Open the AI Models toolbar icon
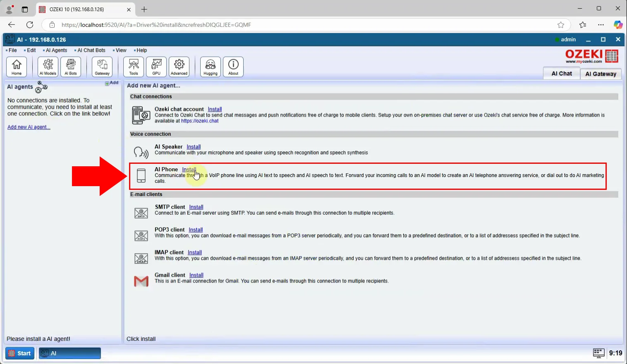 pyautogui.click(x=48, y=67)
